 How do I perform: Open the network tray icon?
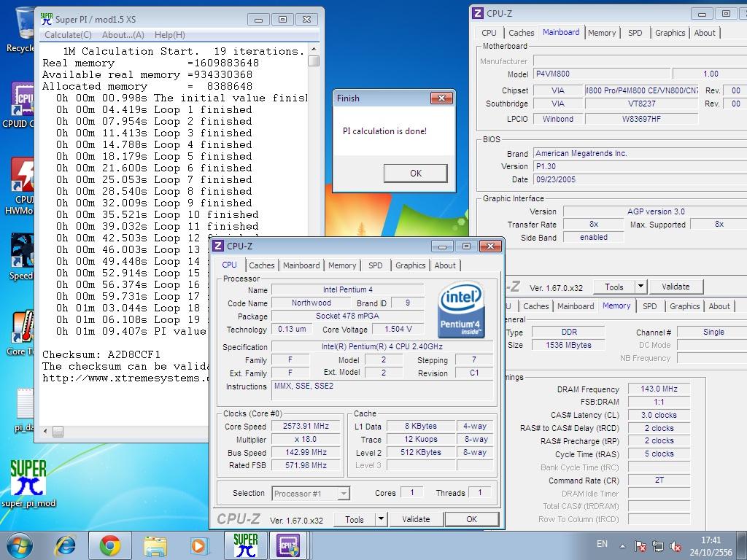click(x=658, y=545)
